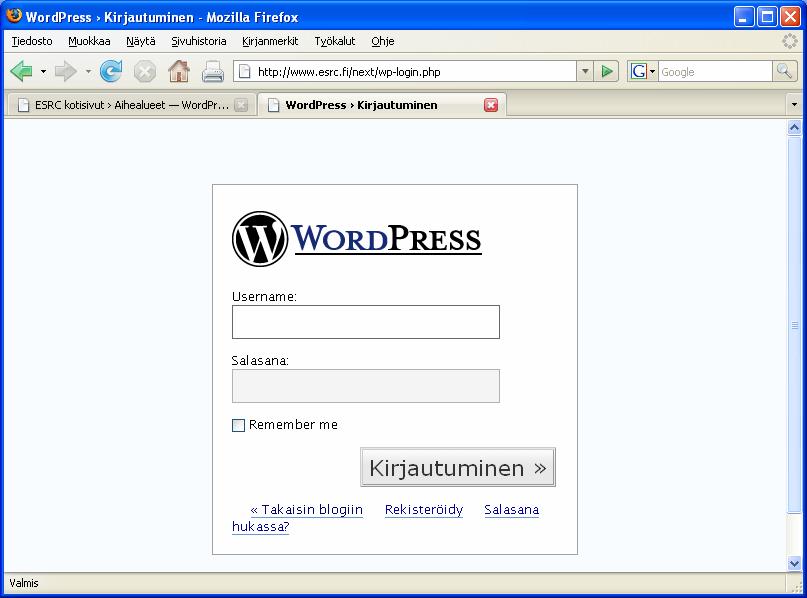Screen dimensions: 807x598
Task: Switch to the ESRC kotisivut tab
Action: click(x=131, y=105)
